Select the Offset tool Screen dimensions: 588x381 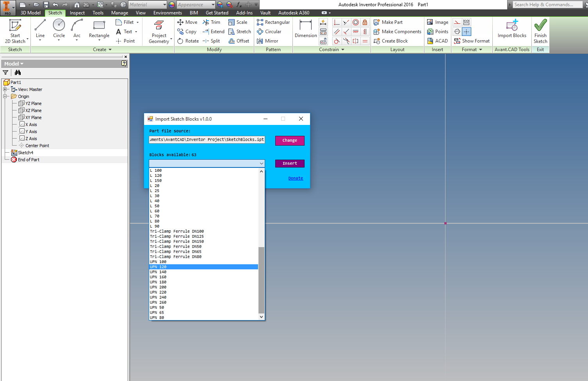[239, 41]
